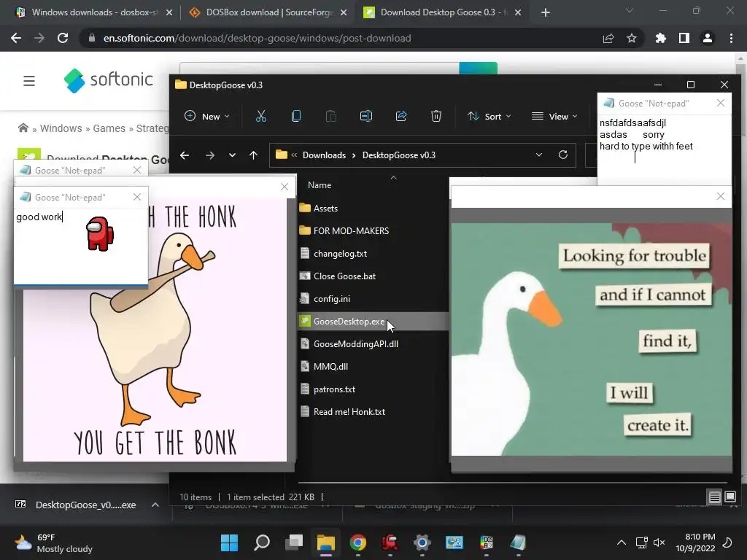Click the Share icon in Explorer toolbar
The width and height of the screenshot is (747, 560).
[401, 116]
